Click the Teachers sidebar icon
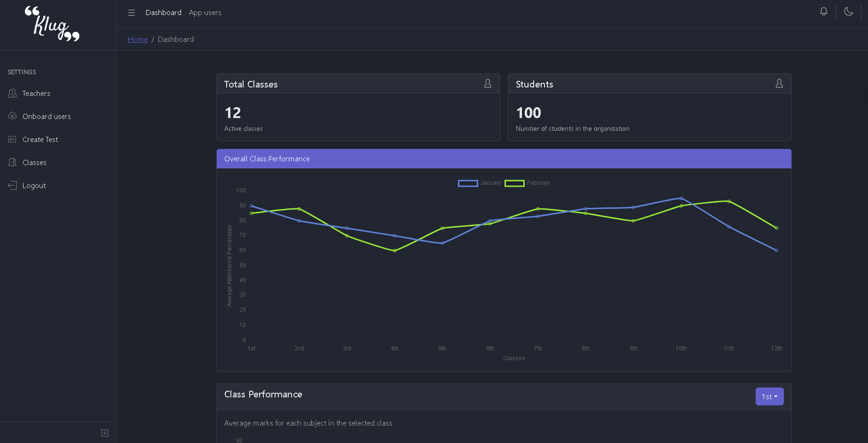This screenshot has width=868, height=443. click(x=12, y=93)
